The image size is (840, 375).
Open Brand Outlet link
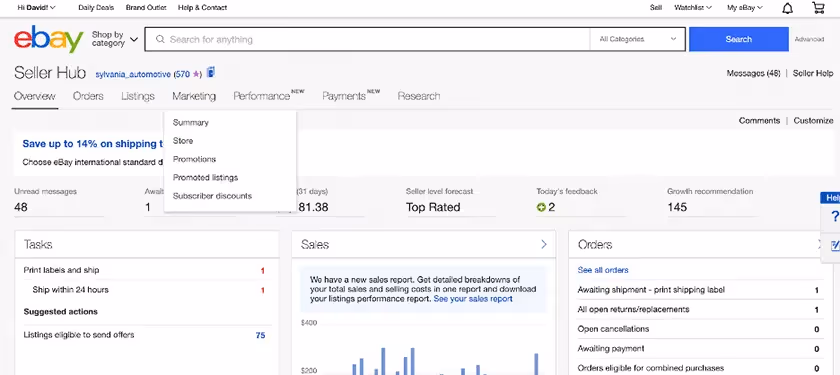click(146, 8)
